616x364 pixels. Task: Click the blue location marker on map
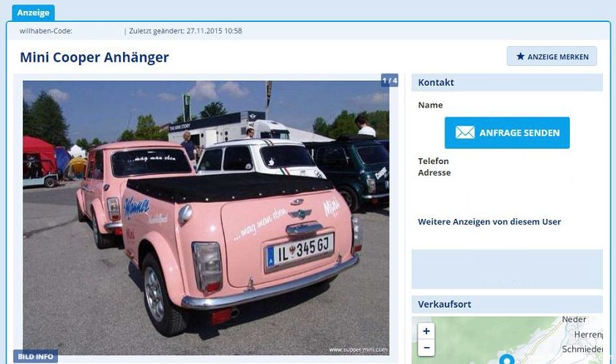507,359
